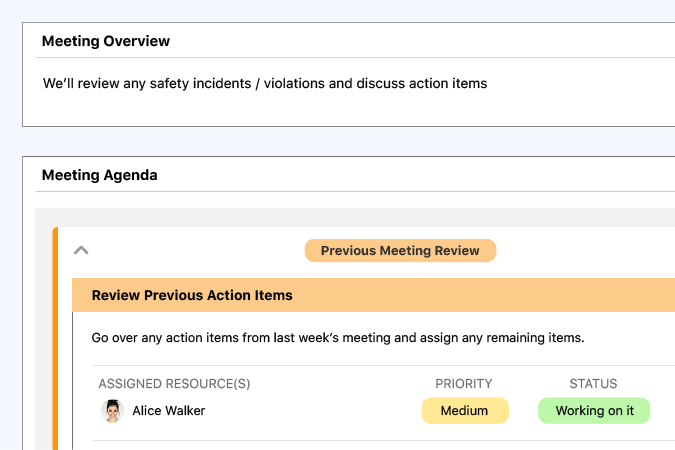Click the safety incidents overview text
Image resolution: width=675 pixels, height=450 pixels.
point(265,84)
